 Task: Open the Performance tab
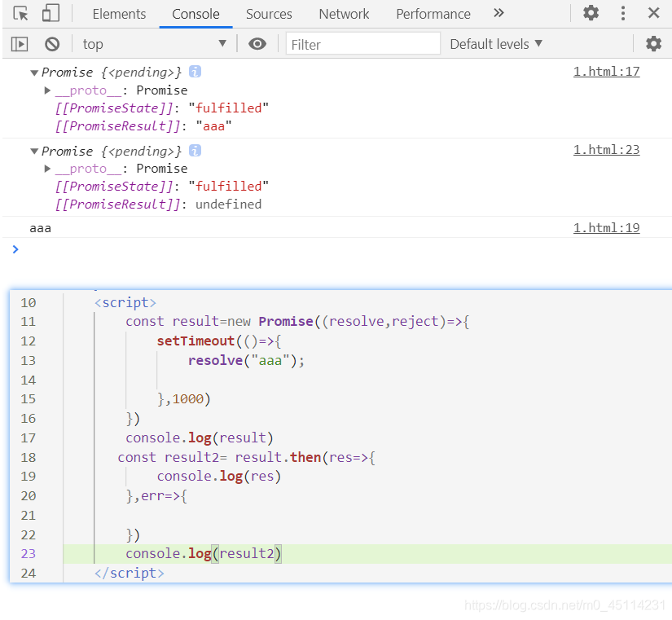coord(433,14)
